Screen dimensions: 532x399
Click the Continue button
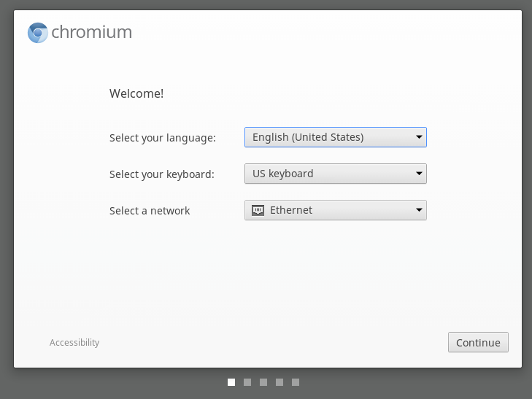(478, 342)
